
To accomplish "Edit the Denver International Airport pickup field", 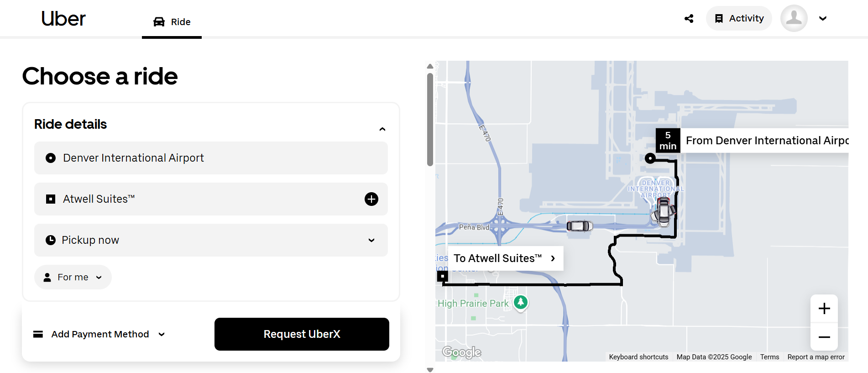I will click(x=210, y=158).
